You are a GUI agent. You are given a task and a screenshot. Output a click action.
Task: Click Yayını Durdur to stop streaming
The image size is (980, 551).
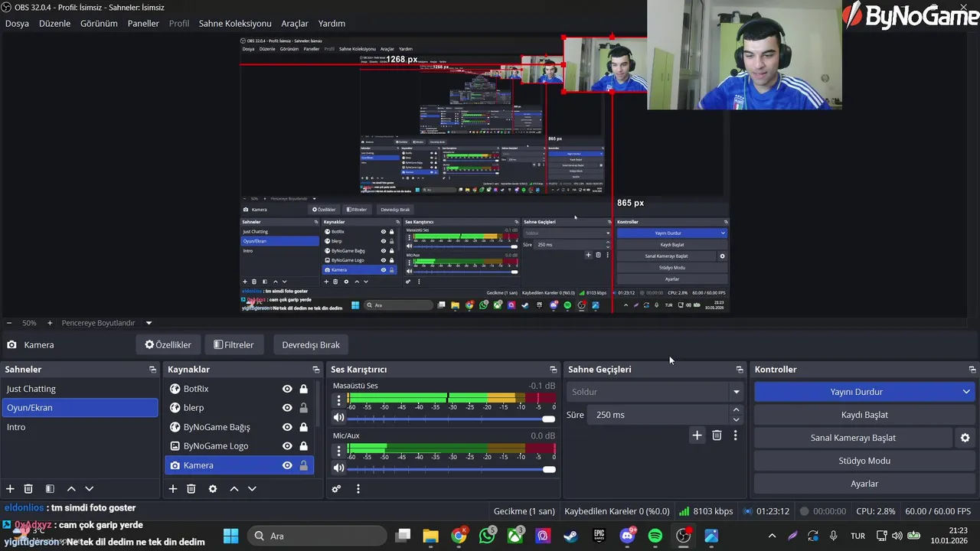856,392
